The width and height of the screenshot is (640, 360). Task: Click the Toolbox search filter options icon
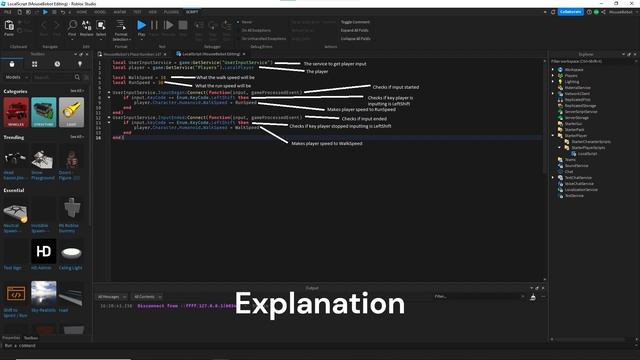pyautogui.click(x=86, y=77)
